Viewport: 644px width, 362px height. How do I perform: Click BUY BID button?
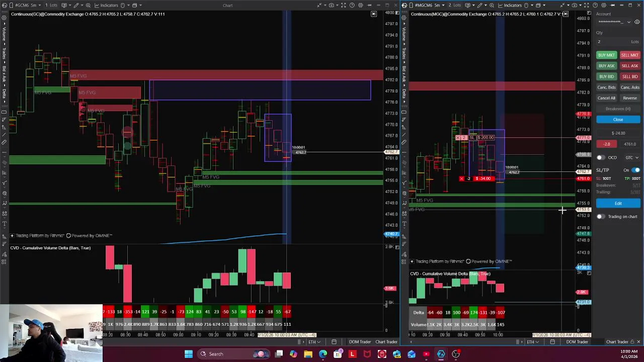[x=606, y=76]
